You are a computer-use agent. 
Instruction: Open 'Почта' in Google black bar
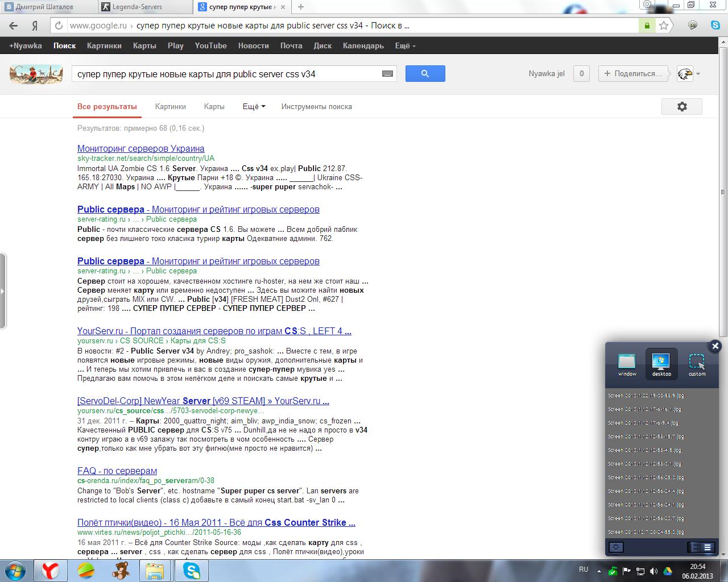coord(291,46)
